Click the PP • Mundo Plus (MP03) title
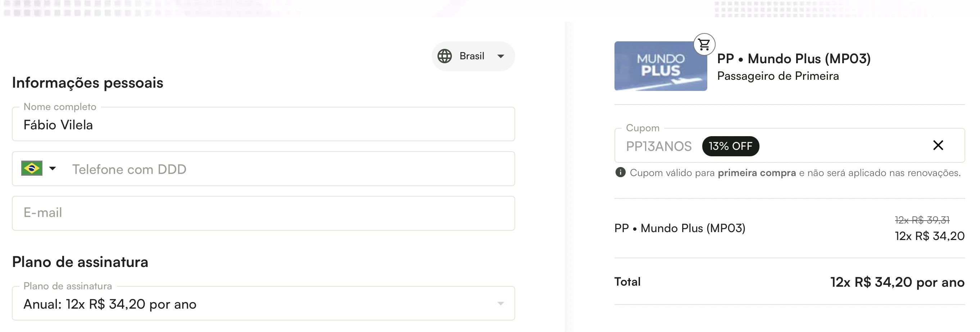The image size is (980, 332). point(794,59)
